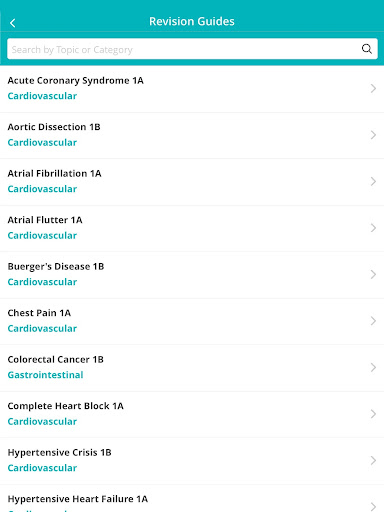Image resolution: width=384 pixels, height=512 pixels.
Task: Tap the back arrow icon
Action: [13, 23]
